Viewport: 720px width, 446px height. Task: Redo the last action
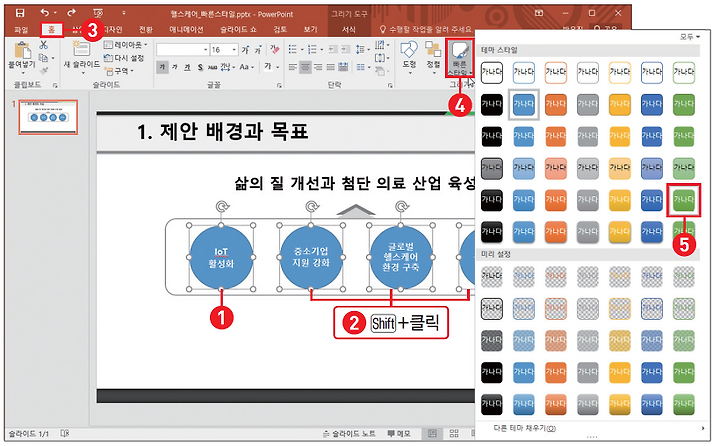click(x=71, y=13)
